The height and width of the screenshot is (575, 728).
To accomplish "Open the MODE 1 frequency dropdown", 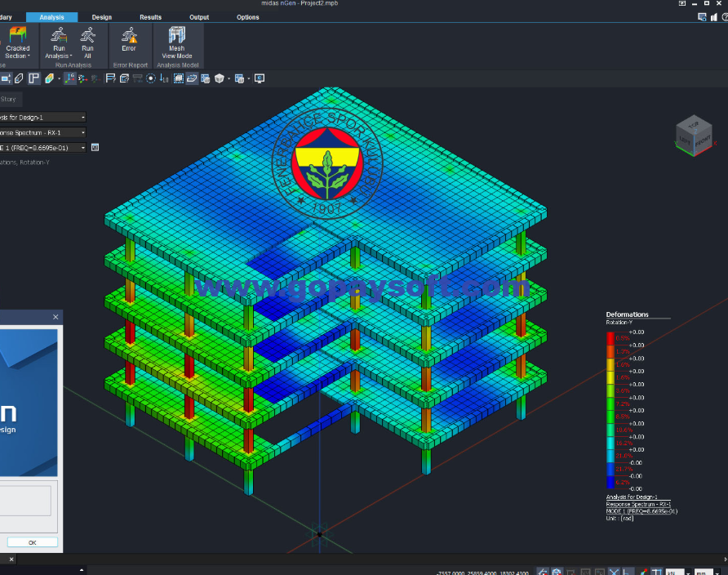I will click(x=42, y=148).
